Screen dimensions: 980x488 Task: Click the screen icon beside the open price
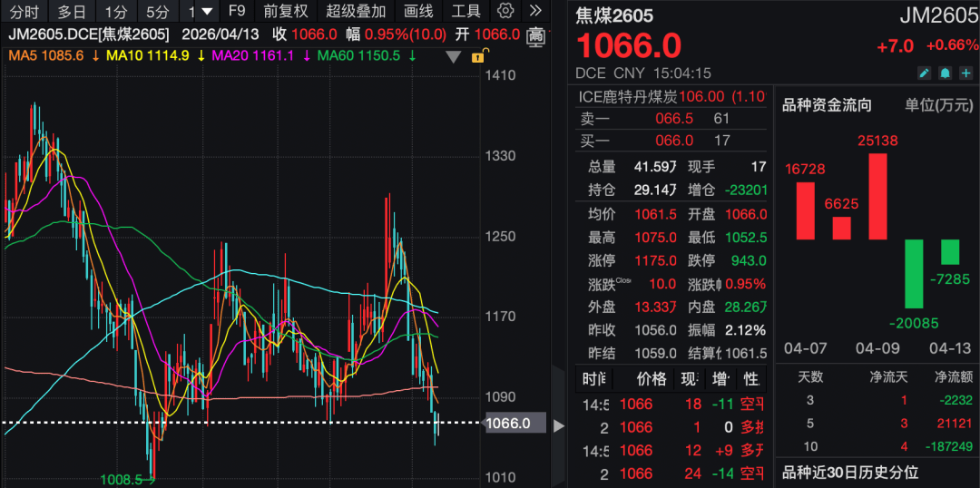[535, 35]
